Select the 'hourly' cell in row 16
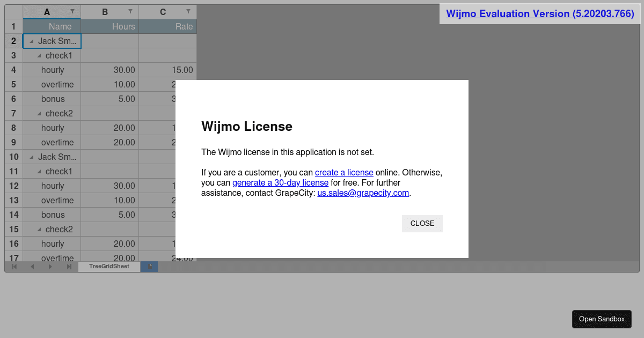Screen dimensions: 644x338 52,244
